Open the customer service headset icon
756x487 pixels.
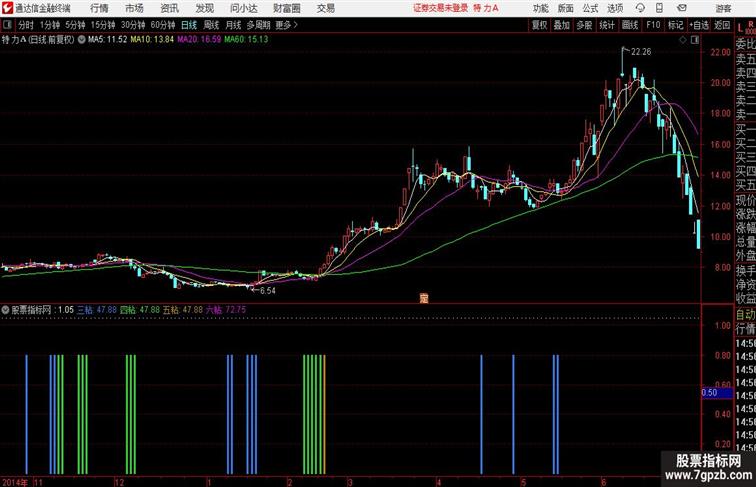tap(640, 8)
